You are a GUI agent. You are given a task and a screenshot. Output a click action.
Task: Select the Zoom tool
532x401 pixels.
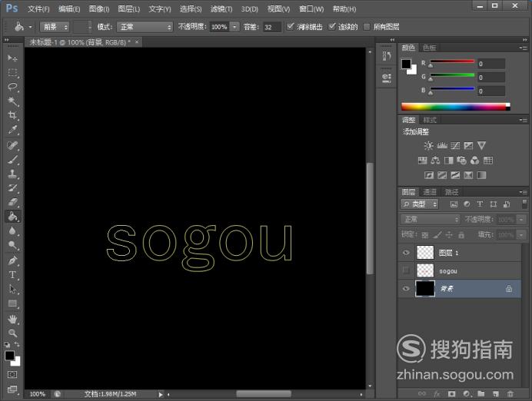12,333
